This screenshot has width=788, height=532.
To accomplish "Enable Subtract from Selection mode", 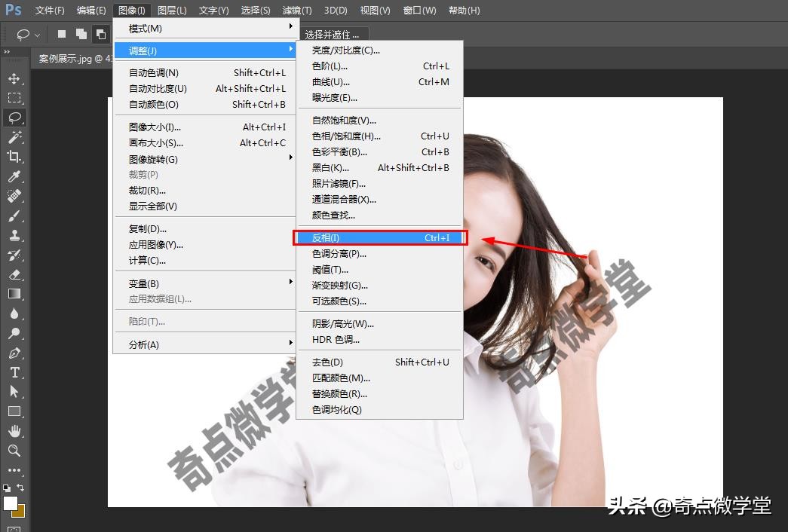I will click(100, 34).
